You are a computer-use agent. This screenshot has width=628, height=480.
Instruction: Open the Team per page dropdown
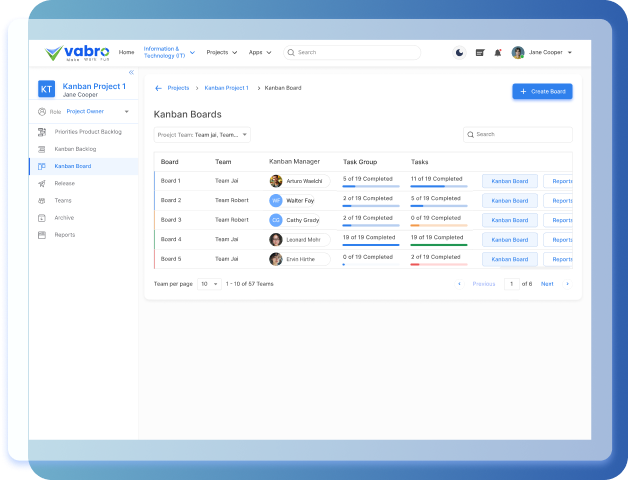point(209,284)
